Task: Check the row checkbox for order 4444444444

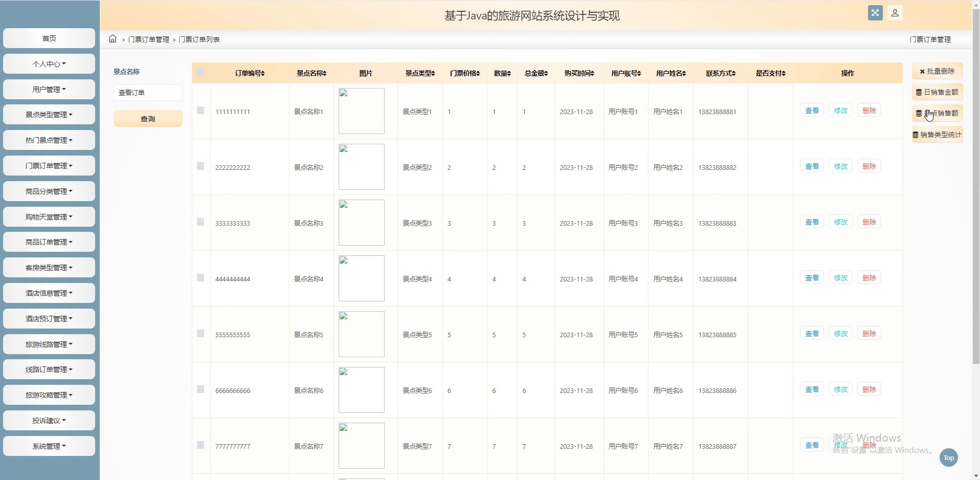Action: coord(201,278)
